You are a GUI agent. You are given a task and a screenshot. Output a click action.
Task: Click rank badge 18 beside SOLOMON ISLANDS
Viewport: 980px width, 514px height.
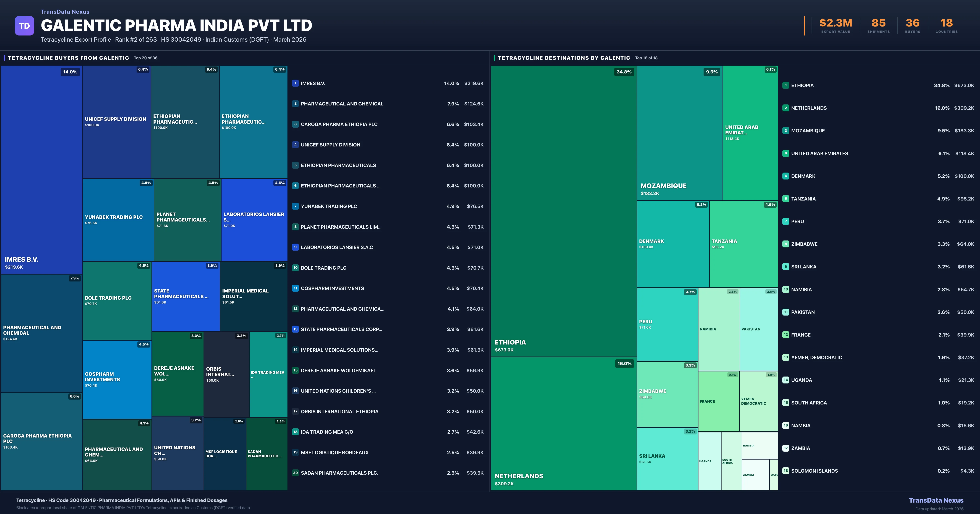(786, 471)
